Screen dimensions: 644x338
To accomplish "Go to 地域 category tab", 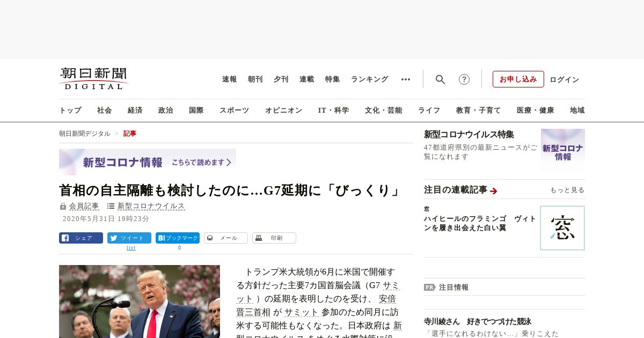I will click(577, 111).
